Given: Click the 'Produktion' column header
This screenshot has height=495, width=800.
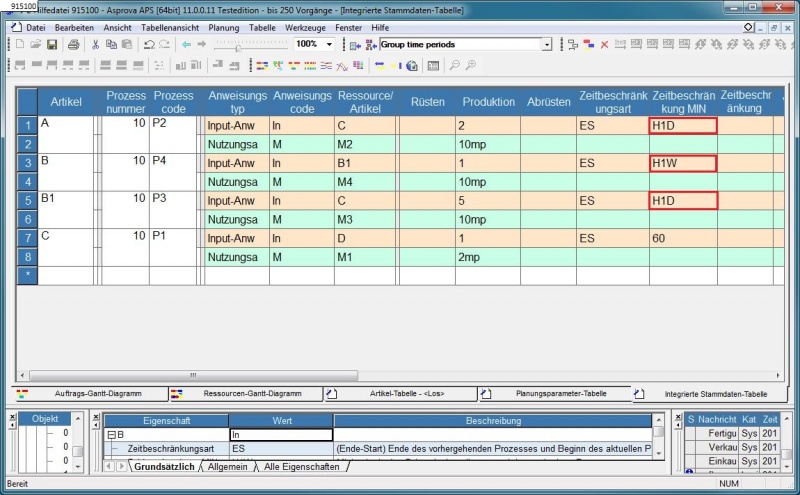Looking at the screenshot, I should (488, 102).
